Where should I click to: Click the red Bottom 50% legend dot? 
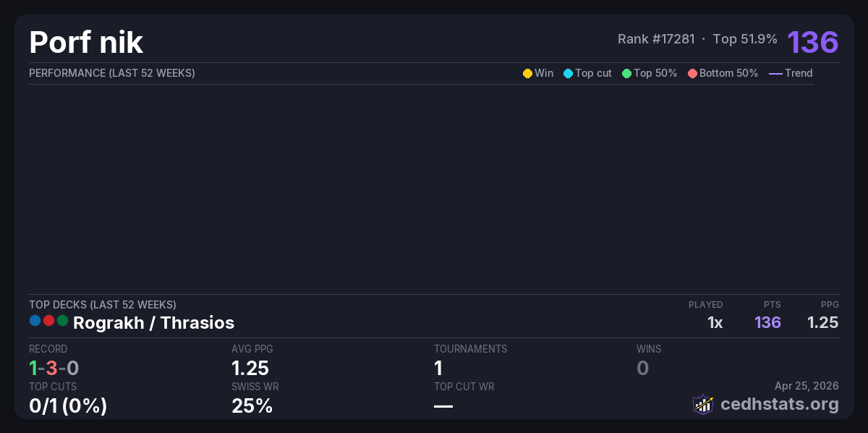point(692,73)
